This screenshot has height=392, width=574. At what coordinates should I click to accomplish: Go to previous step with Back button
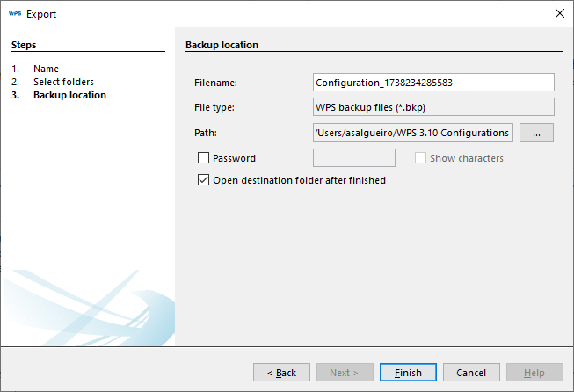coord(281,373)
